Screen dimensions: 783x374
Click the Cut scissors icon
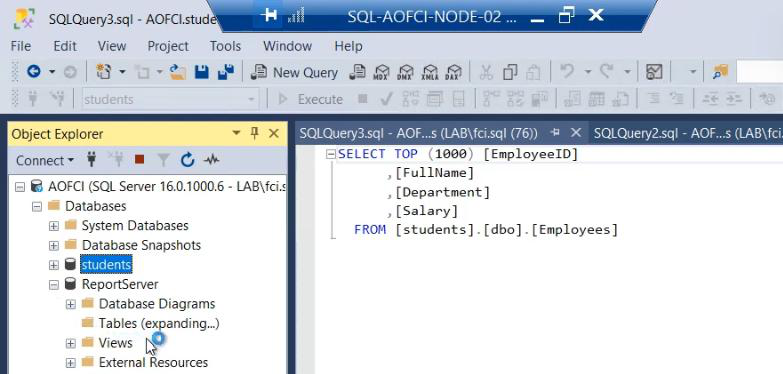point(485,72)
